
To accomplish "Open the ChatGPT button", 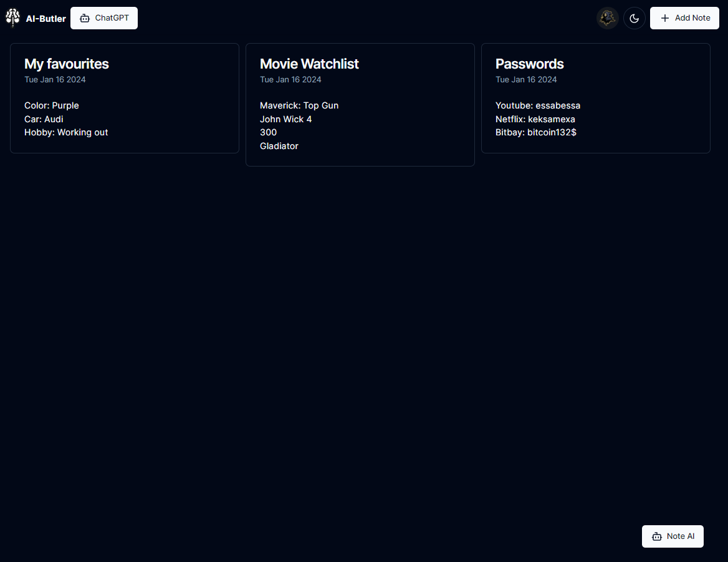I will point(104,18).
